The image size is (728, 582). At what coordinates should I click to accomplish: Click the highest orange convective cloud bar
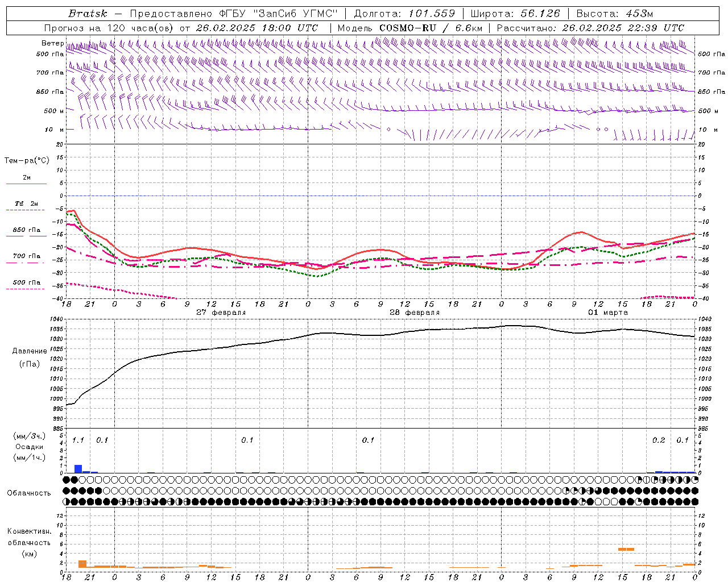[x=626, y=549]
